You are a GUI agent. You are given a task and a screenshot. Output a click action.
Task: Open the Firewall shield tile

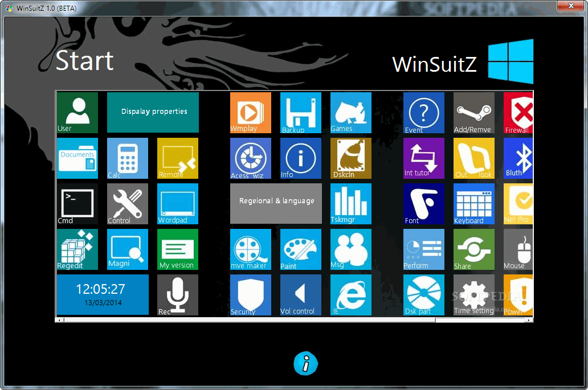click(x=518, y=112)
